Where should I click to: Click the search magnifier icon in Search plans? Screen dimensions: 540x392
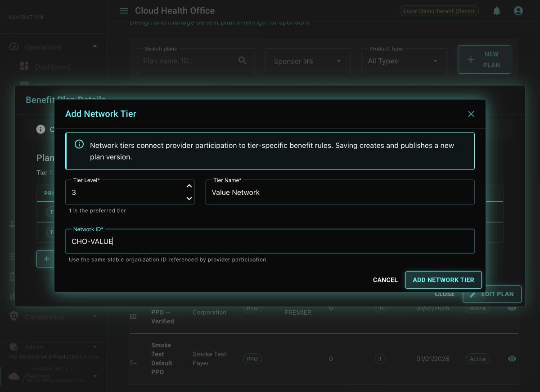tap(243, 61)
